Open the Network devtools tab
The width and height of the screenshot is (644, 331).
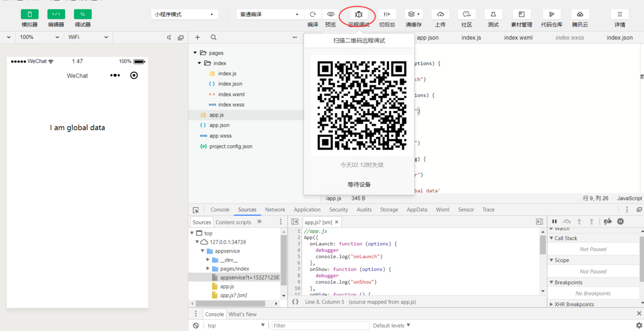[x=275, y=210]
